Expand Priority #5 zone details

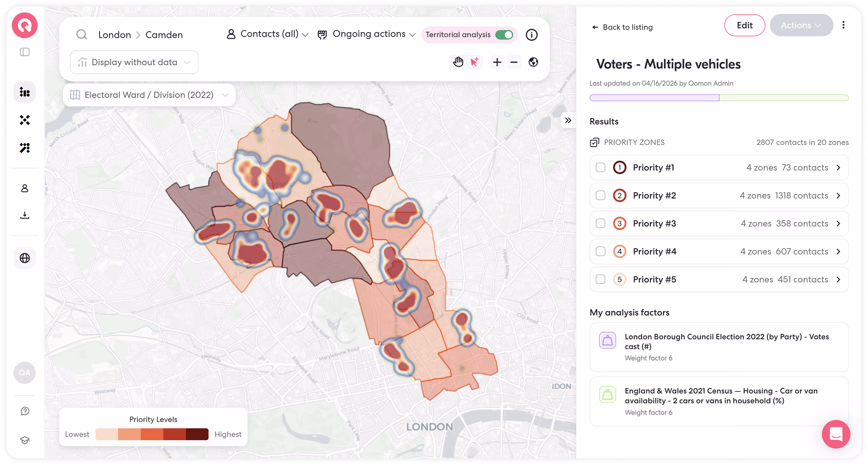coord(838,279)
